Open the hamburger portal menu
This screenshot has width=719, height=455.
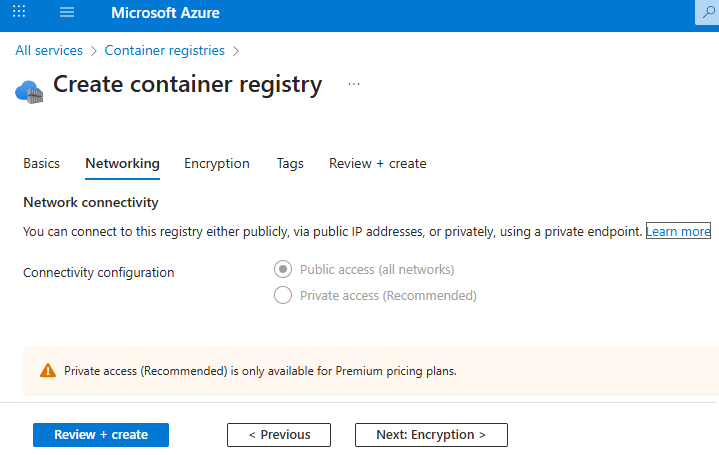(67, 13)
